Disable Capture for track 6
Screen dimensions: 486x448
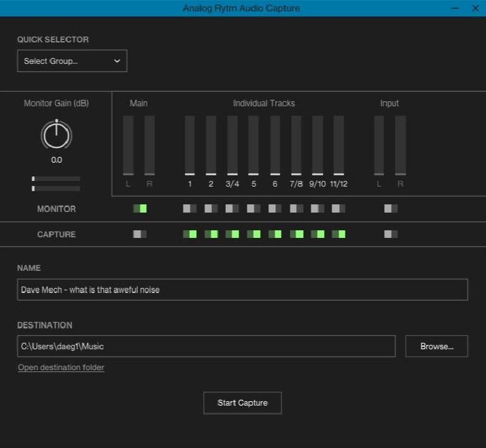point(275,234)
